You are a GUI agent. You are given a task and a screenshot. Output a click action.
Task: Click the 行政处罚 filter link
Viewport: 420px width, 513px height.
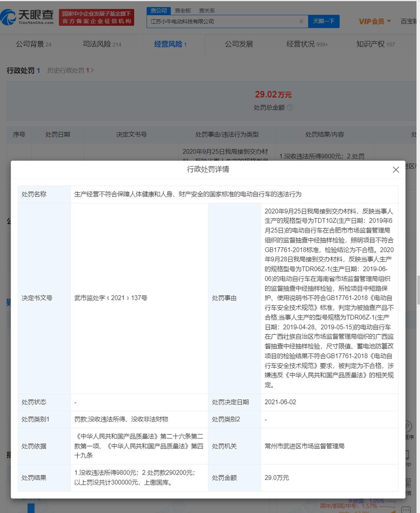tap(20, 70)
